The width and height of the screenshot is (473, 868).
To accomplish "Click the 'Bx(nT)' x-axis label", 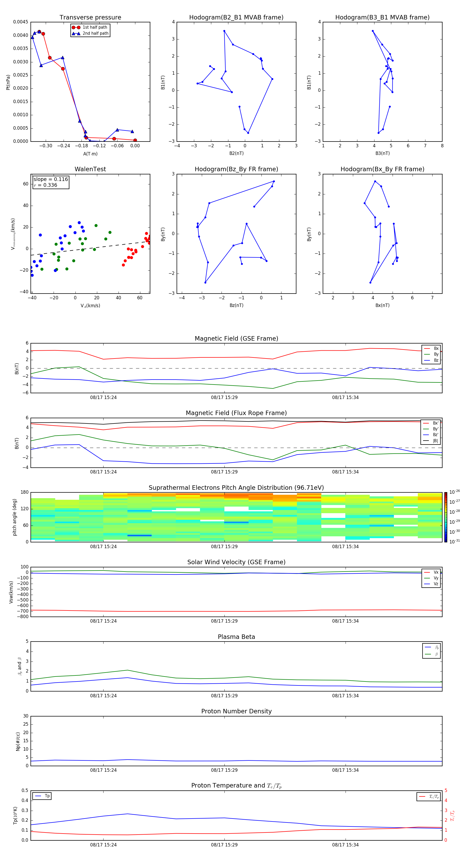I will coord(382,305).
